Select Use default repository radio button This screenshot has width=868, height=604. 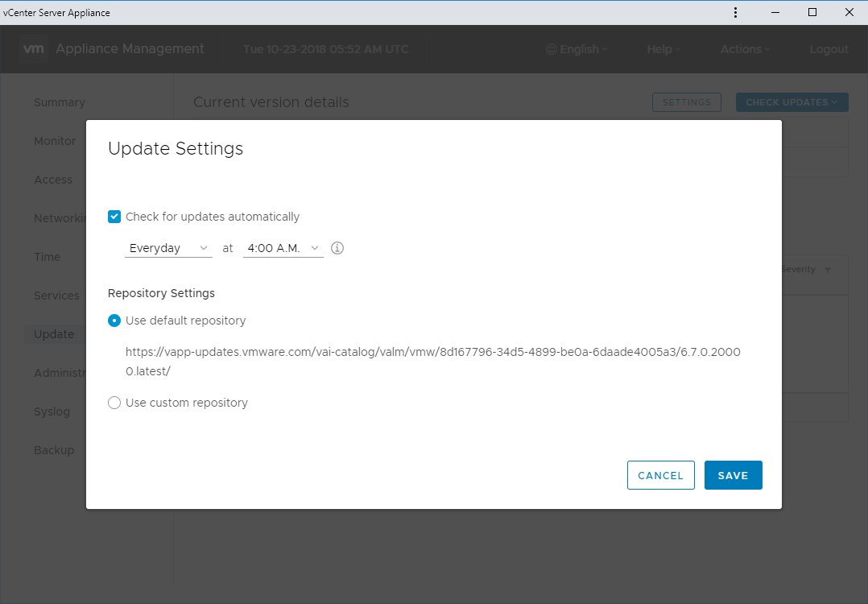tap(114, 321)
